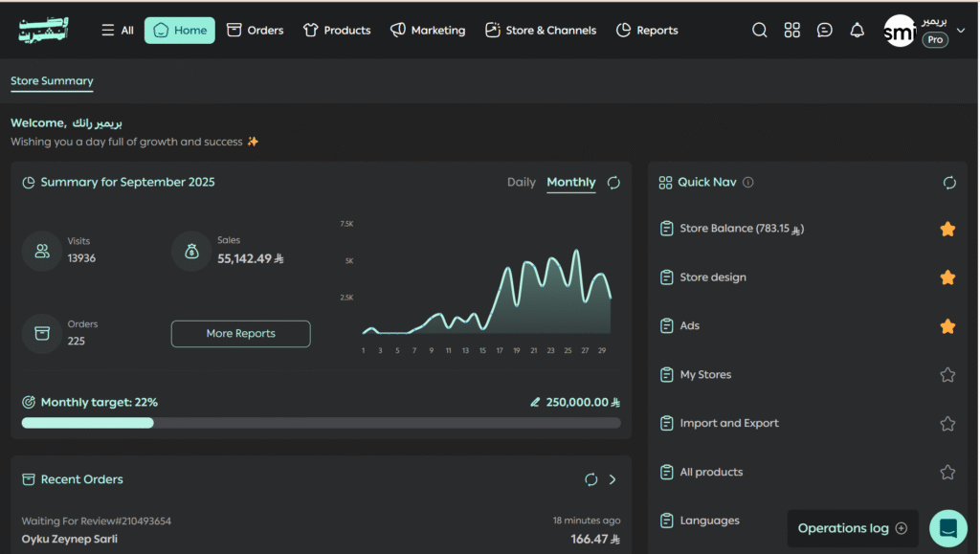980x554 pixels.
Task: Mark My Stores as favorite
Action: 947,375
